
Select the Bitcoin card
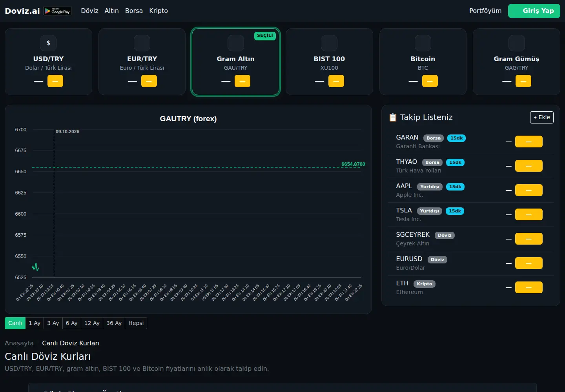[x=423, y=62]
